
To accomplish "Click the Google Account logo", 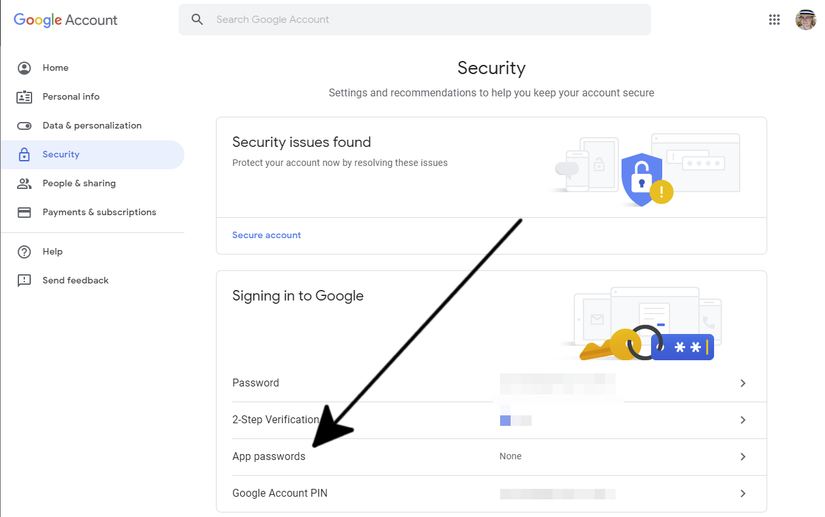I will pos(65,20).
